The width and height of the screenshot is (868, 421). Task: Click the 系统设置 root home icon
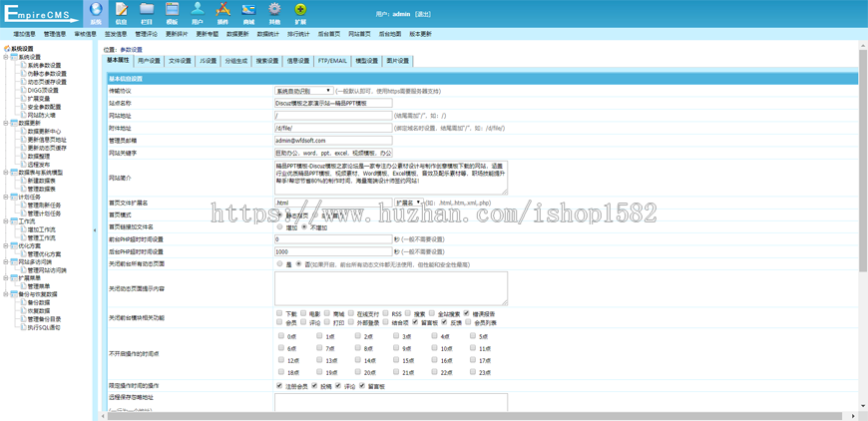7,49
